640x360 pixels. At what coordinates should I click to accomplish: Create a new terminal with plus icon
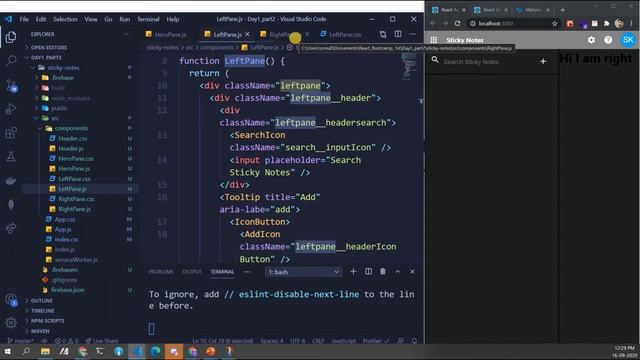tap(353, 271)
